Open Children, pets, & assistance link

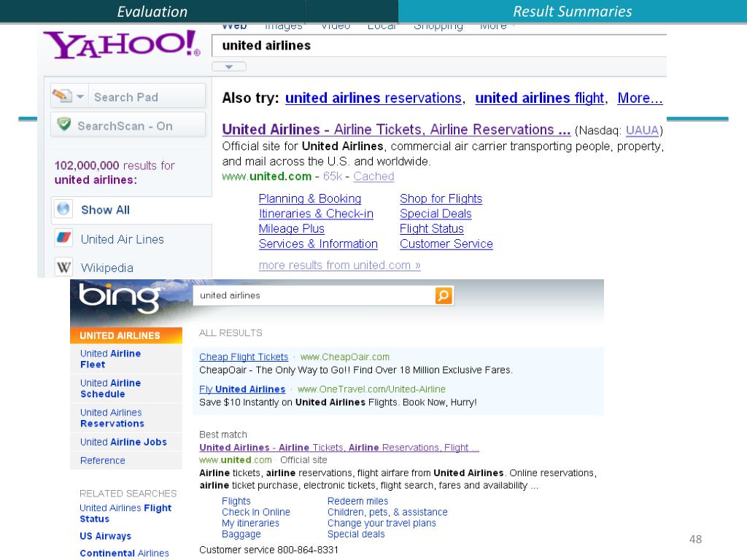coord(387,512)
